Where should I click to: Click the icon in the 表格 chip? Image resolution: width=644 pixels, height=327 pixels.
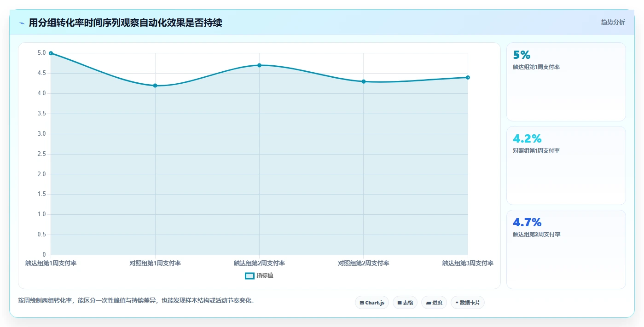(x=400, y=303)
